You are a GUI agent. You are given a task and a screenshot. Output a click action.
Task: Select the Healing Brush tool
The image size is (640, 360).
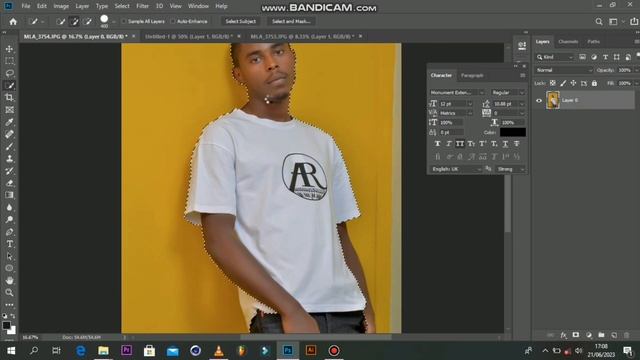coord(9,134)
